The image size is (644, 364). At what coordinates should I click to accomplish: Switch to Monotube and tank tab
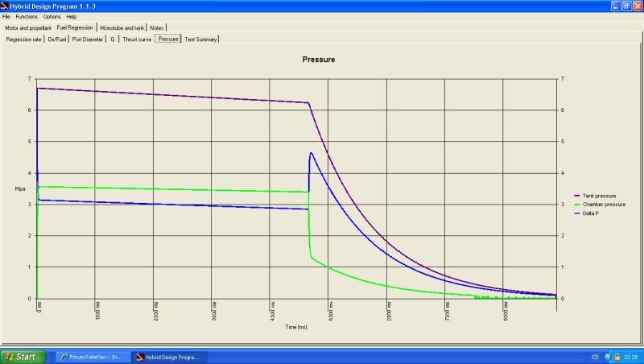coord(122,27)
